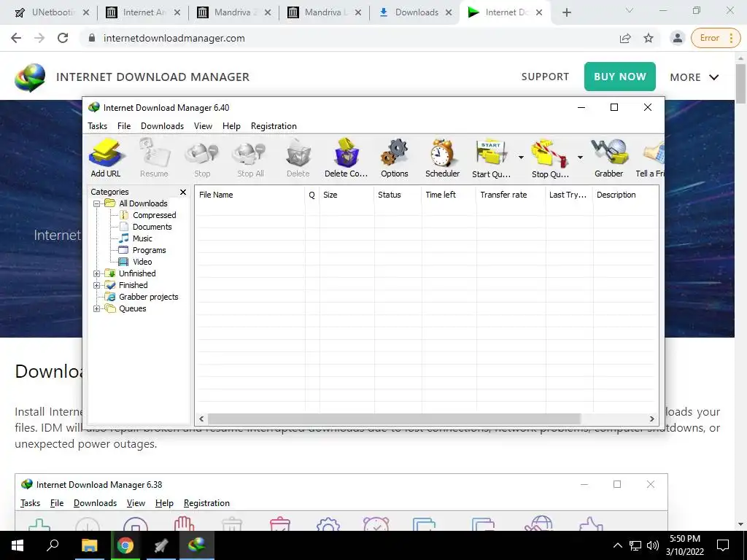Viewport: 747px width, 560px height.
Task: Open Windows Start menu
Action: click(x=18, y=545)
